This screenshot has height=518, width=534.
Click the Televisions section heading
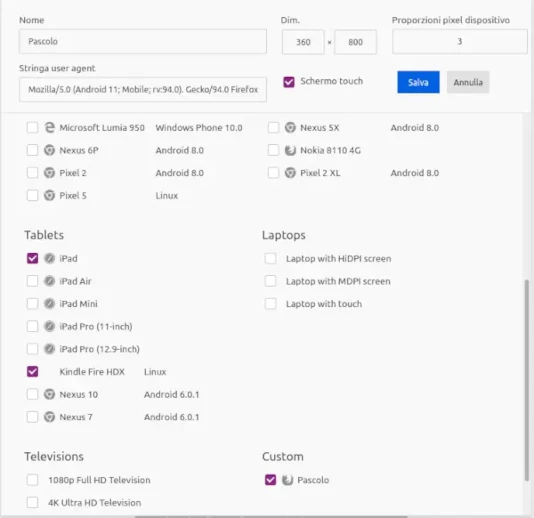coord(54,456)
